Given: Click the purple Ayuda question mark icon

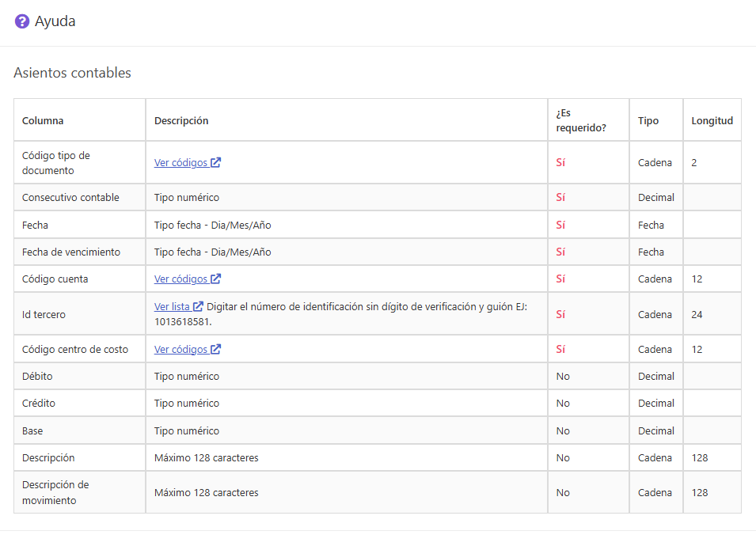Looking at the screenshot, I should coord(21,21).
